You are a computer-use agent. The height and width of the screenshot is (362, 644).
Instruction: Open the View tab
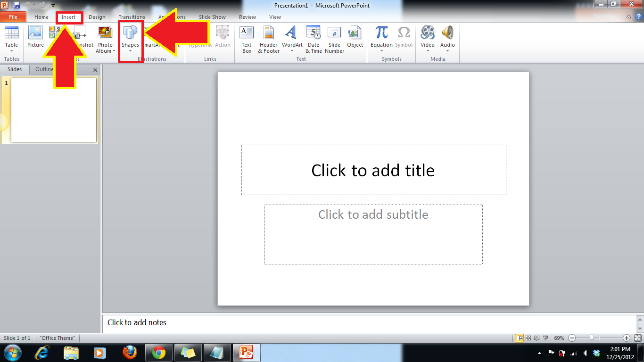click(x=275, y=17)
